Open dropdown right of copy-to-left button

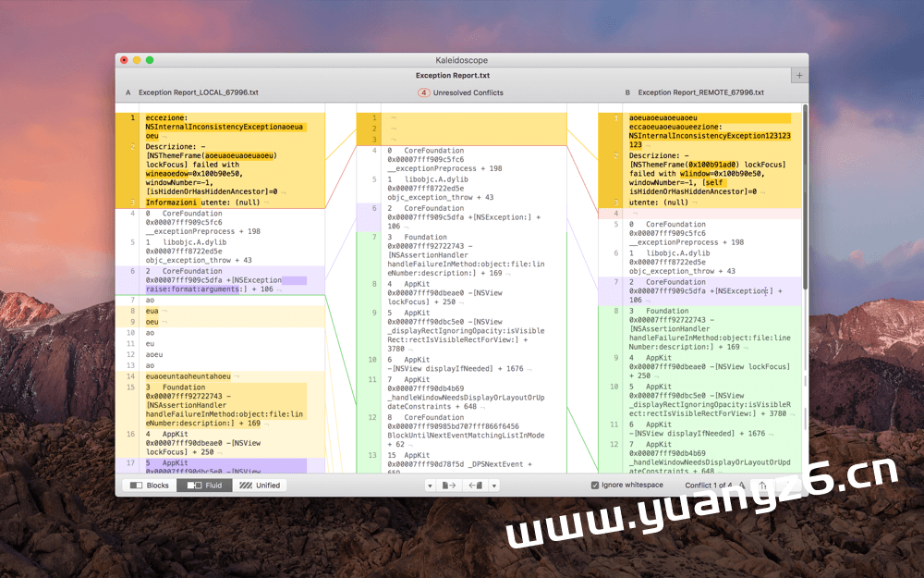click(x=495, y=485)
